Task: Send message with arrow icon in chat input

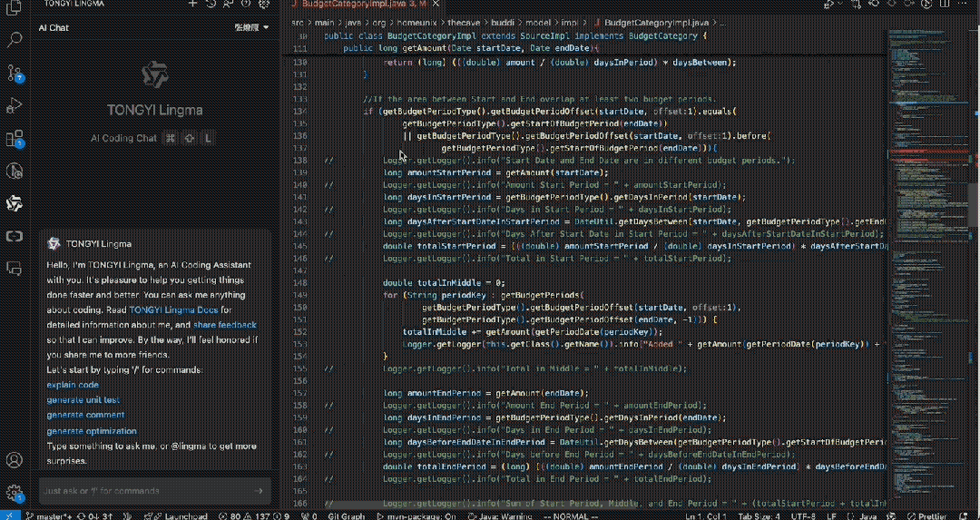Action: [x=260, y=491]
